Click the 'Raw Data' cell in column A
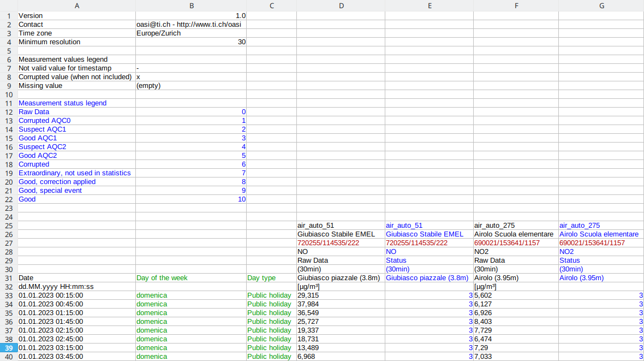644x361 pixels. pyautogui.click(x=76, y=112)
